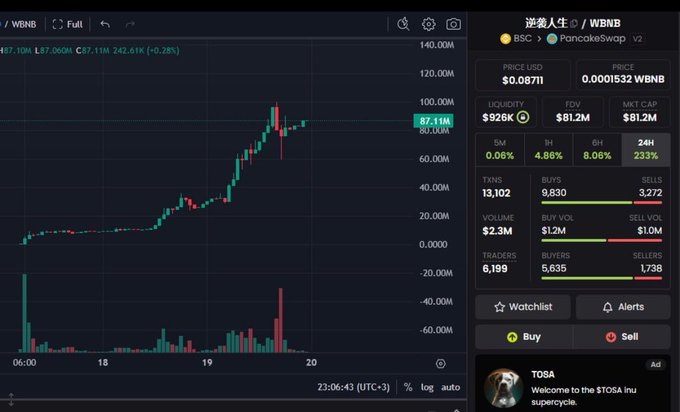Viewport: 680px width, 412px height.
Task: Click the 0.0001532 WBNB price box
Action: coord(623,75)
